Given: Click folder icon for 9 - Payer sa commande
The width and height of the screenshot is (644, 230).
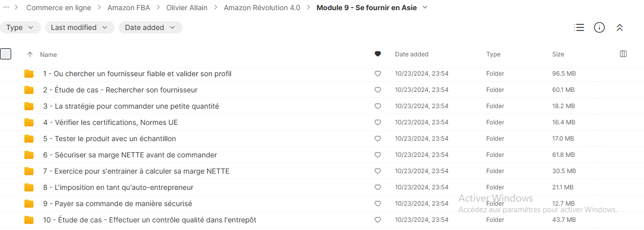Looking at the screenshot, I should [29, 204].
